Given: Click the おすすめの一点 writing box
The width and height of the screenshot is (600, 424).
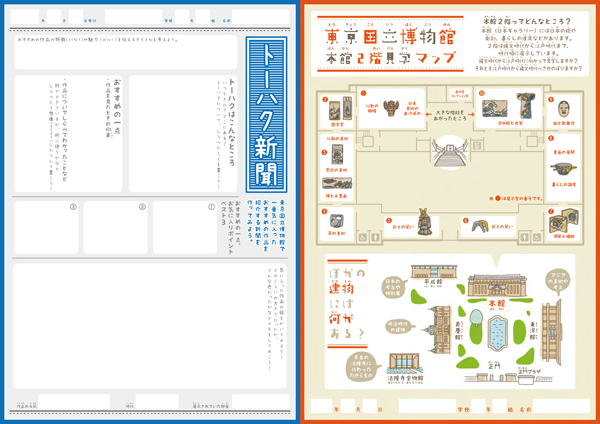Looking at the screenshot, I should [x=68, y=134].
